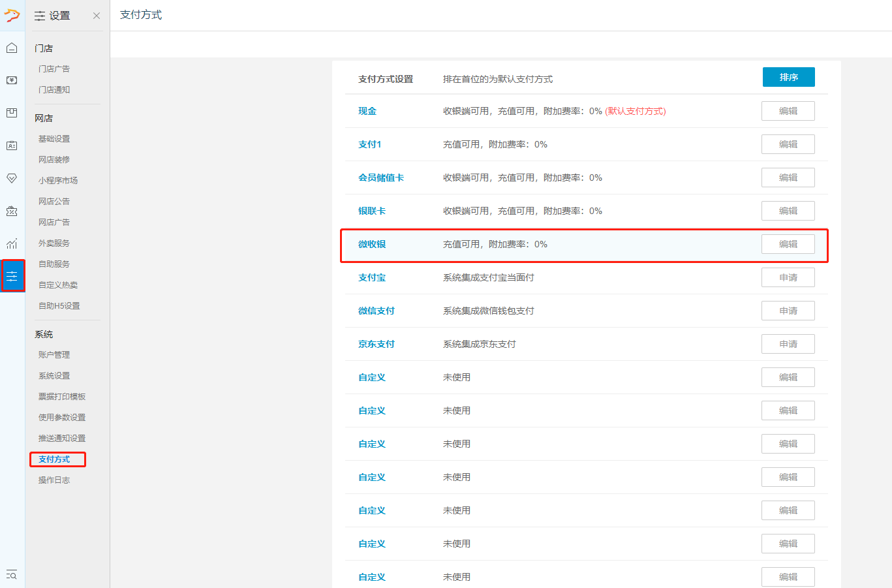This screenshot has width=892, height=588.
Task: Click the home icon in left sidebar
Action: click(12, 48)
